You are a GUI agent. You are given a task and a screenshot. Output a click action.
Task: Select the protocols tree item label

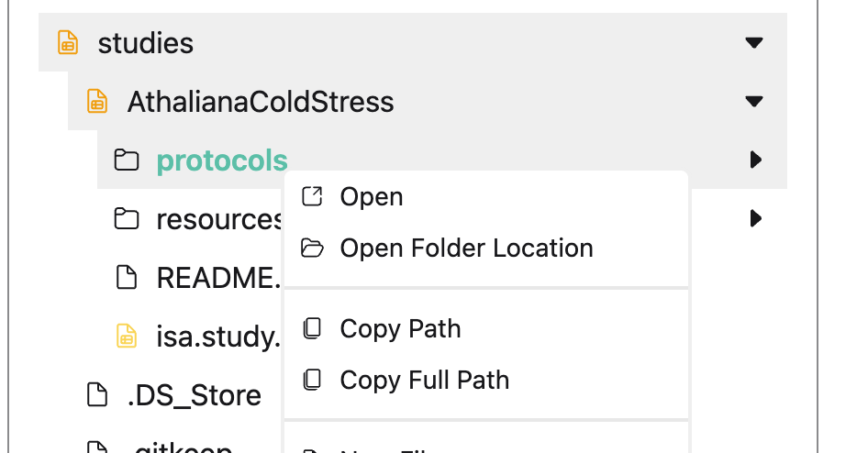pos(222,161)
